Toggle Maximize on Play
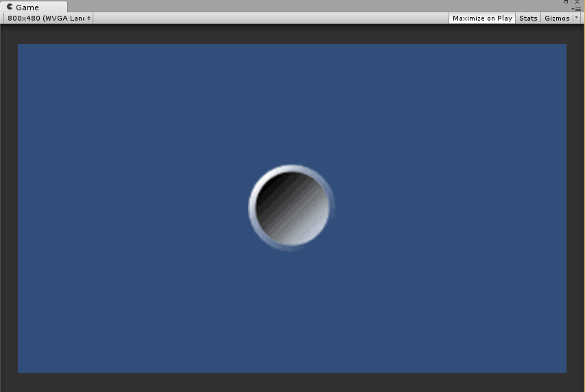Viewport: 585px width, 392px height. click(x=482, y=18)
